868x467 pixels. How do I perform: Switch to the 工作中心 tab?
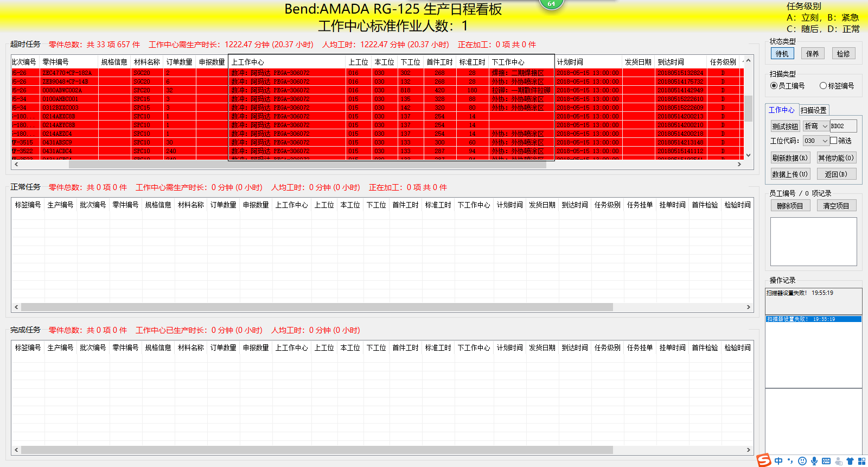coord(781,110)
